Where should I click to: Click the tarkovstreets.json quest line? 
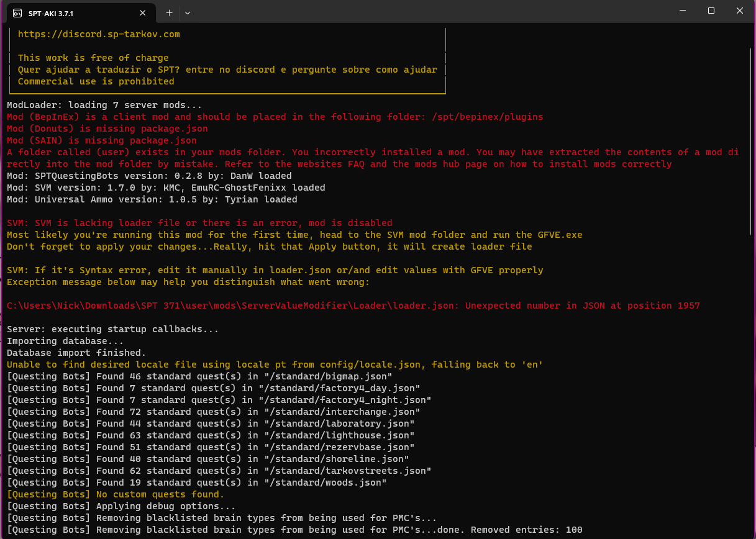[219, 471]
